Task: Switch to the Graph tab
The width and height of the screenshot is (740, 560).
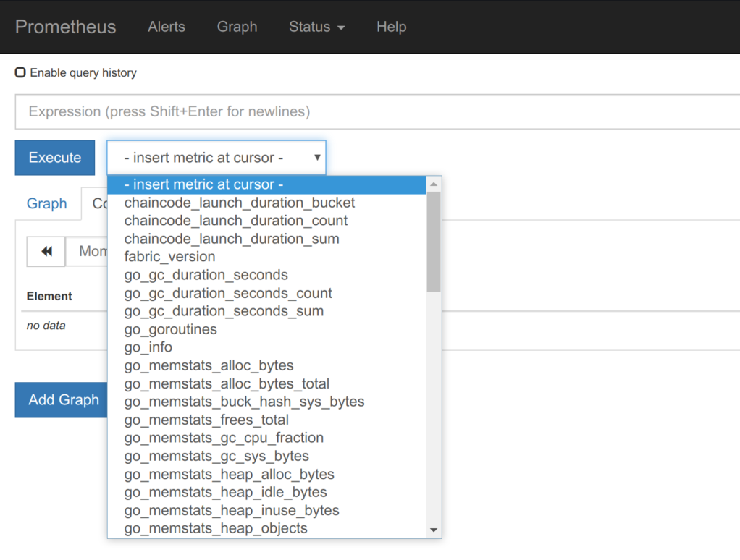Action: [47, 203]
